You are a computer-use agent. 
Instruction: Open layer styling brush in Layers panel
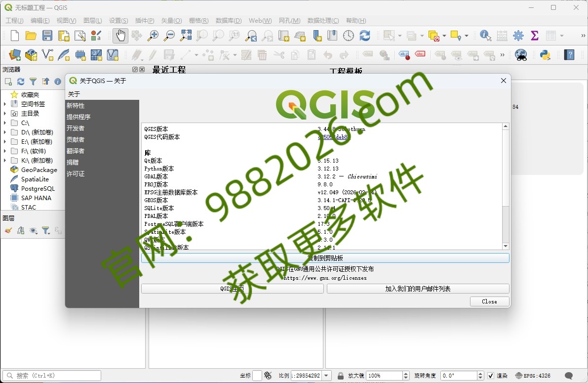click(8, 231)
